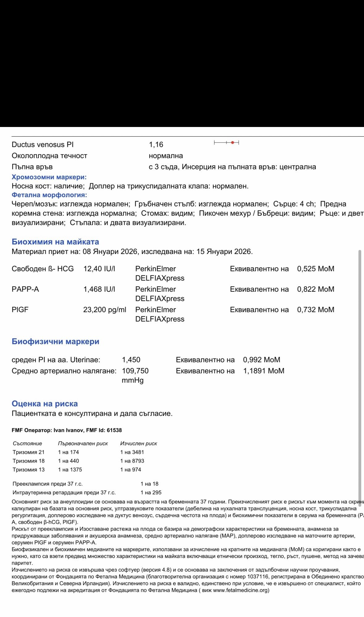Click the 'Хромозомни маркери:' subheading
Viewport: 364px width, 617px height.
coord(49,177)
